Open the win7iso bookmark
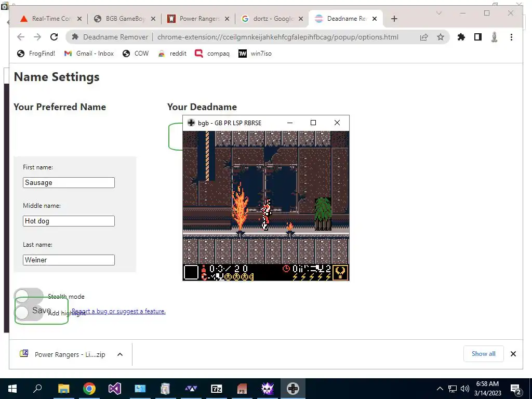This screenshot has width=532, height=399. click(x=255, y=54)
